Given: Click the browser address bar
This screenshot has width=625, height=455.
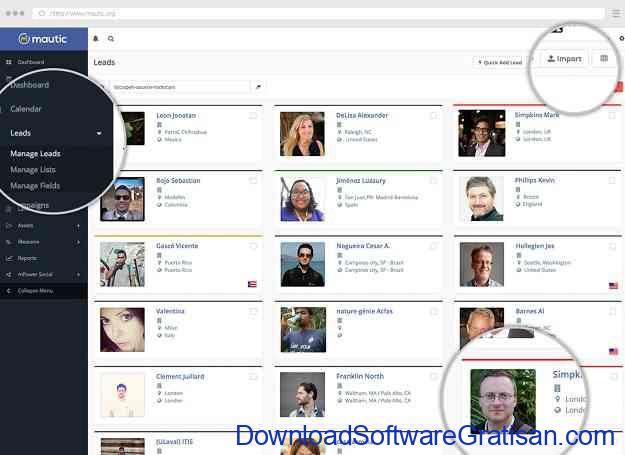Looking at the screenshot, I should [319, 13].
